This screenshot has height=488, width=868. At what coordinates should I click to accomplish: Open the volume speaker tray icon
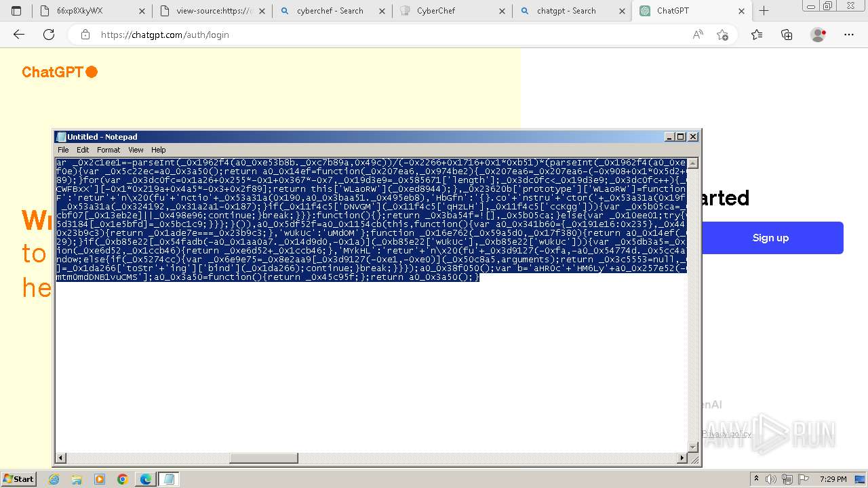pyautogui.click(x=770, y=479)
